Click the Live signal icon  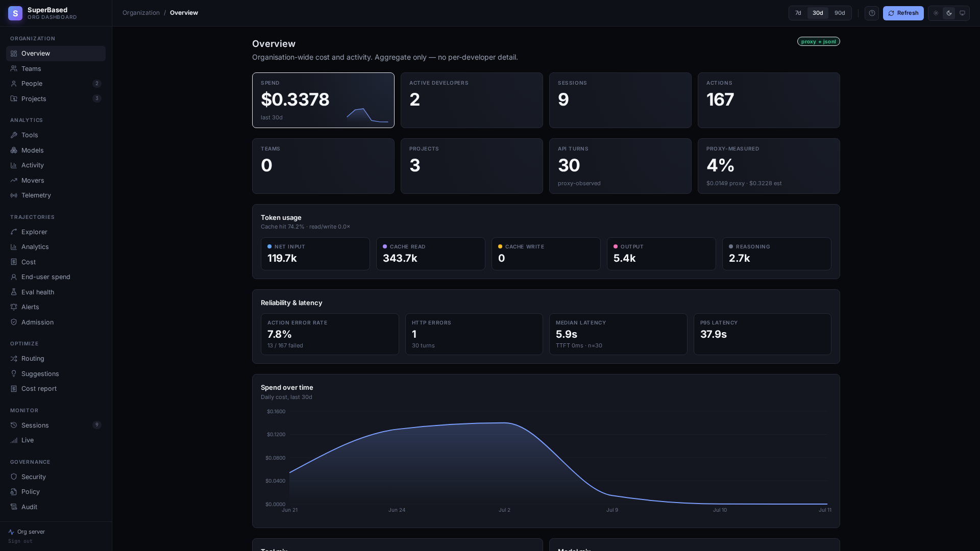point(14,440)
